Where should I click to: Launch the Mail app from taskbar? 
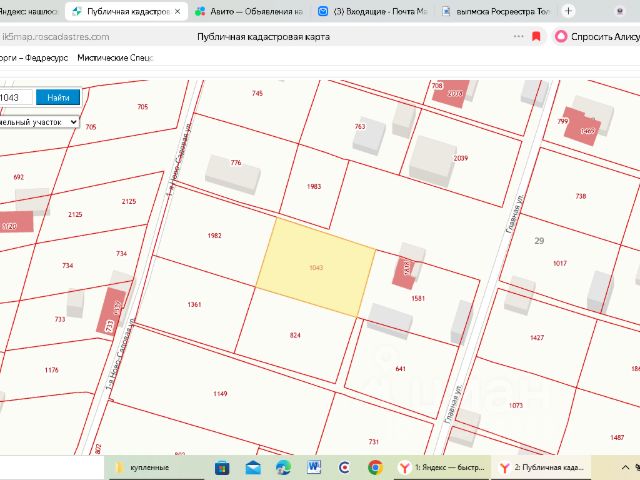coord(253,467)
